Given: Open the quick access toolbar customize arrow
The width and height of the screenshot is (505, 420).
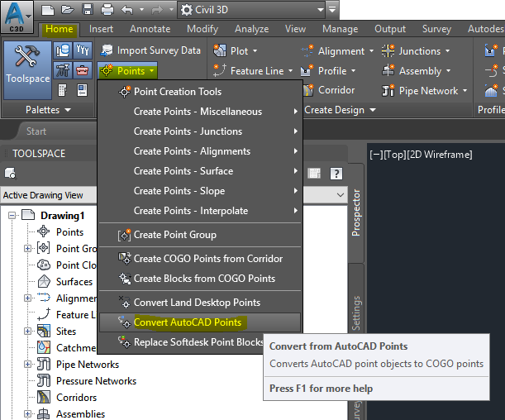Looking at the screenshot, I should (x=332, y=10).
